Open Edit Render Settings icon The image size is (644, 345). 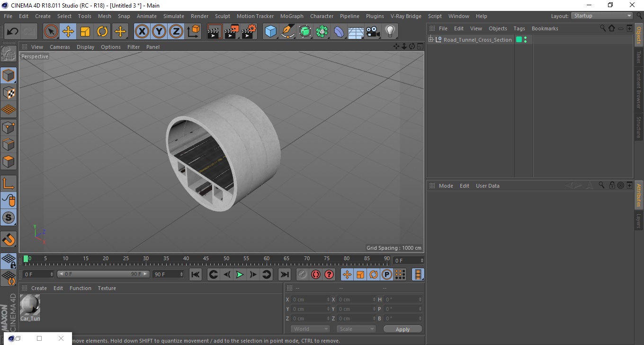click(249, 32)
